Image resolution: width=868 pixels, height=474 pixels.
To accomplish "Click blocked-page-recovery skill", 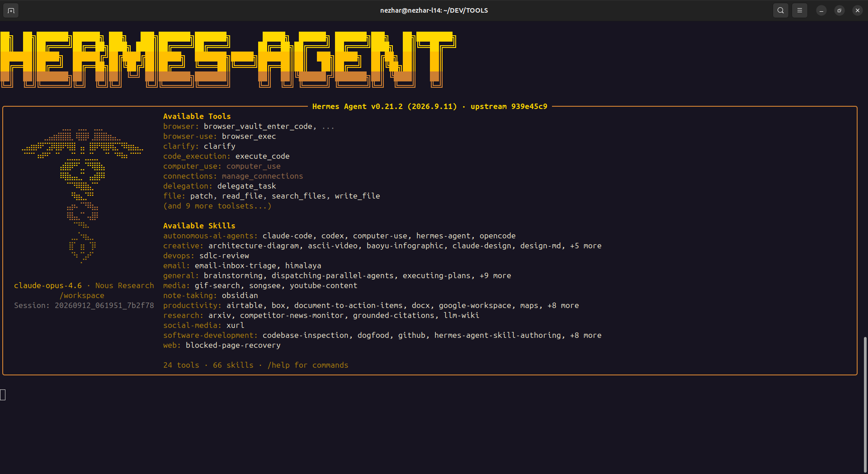I will [233, 345].
